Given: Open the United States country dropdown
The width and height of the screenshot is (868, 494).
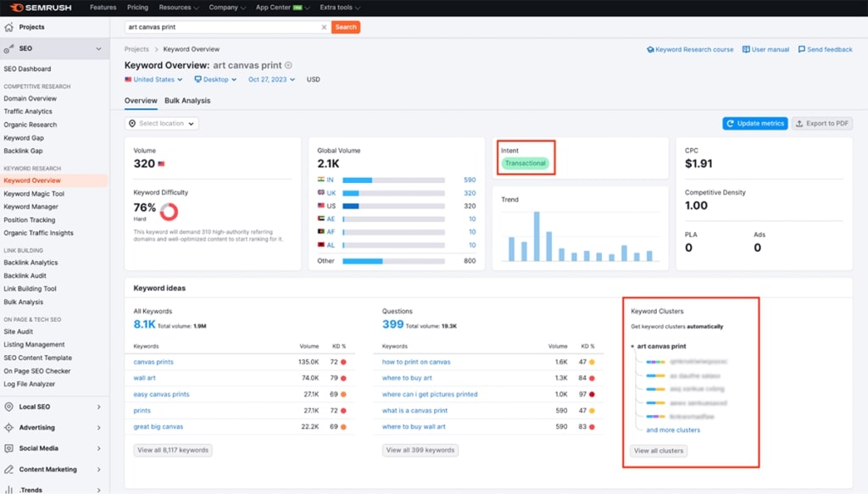Looking at the screenshot, I should coord(153,79).
